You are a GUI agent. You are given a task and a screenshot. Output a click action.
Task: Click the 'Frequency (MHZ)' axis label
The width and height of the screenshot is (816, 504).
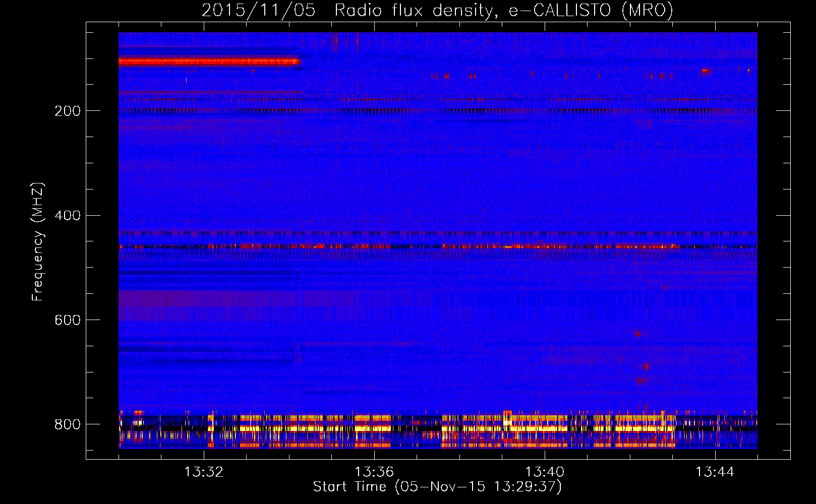[x=38, y=242]
